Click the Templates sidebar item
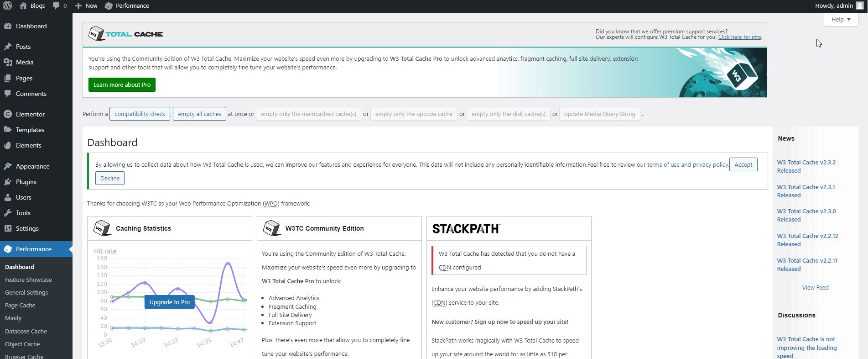 [x=36, y=130]
